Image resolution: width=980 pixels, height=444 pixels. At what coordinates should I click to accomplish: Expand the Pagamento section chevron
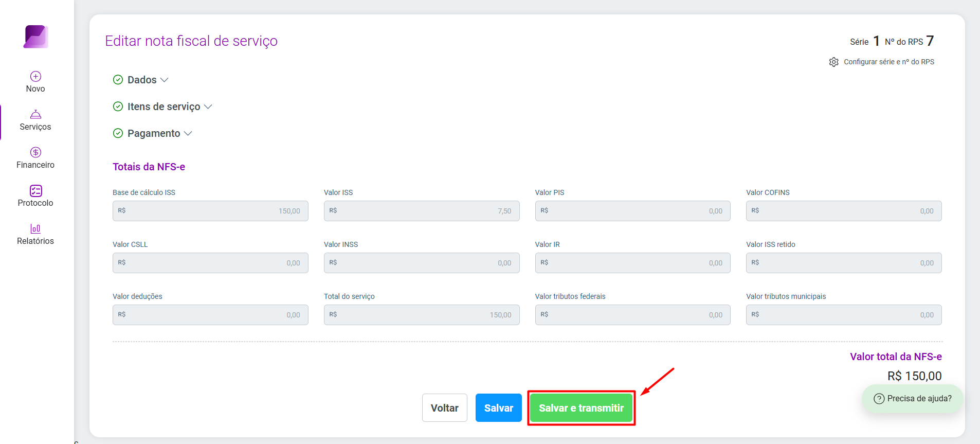188,133
